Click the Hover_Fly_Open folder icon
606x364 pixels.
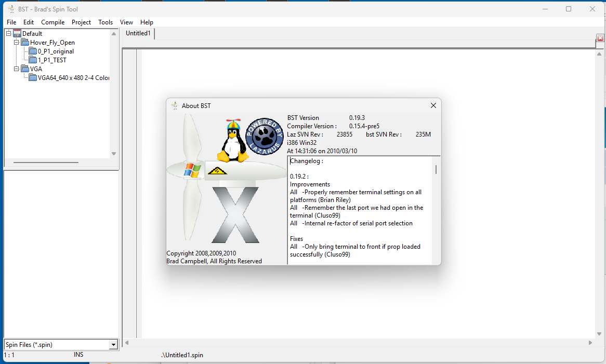(25, 43)
